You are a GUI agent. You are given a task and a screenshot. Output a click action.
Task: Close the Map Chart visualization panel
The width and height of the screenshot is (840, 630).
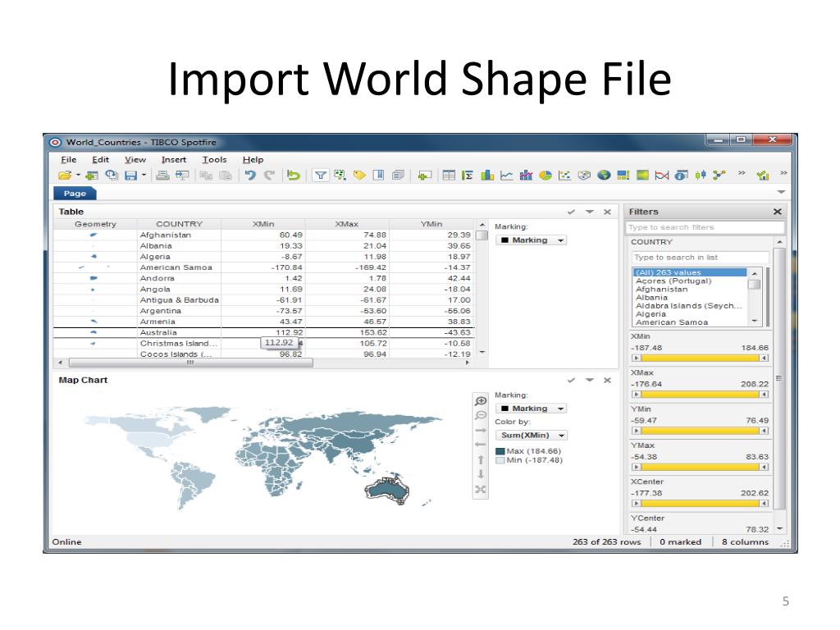[607, 380]
